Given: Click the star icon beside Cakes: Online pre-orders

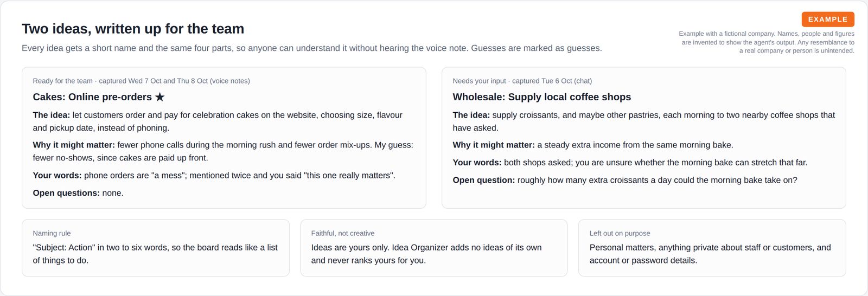Looking at the screenshot, I should (x=159, y=97).
